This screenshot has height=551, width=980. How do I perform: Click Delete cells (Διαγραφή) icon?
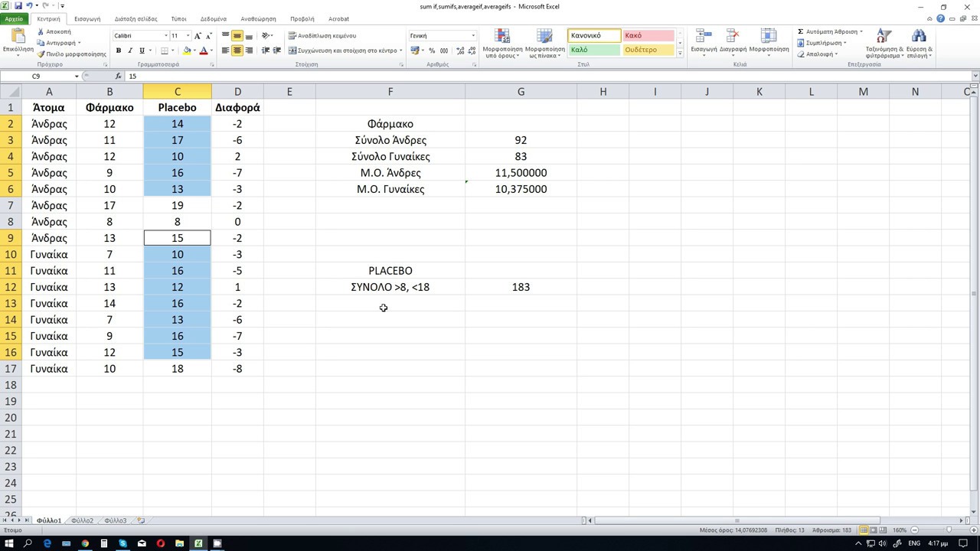coord(733,36)
